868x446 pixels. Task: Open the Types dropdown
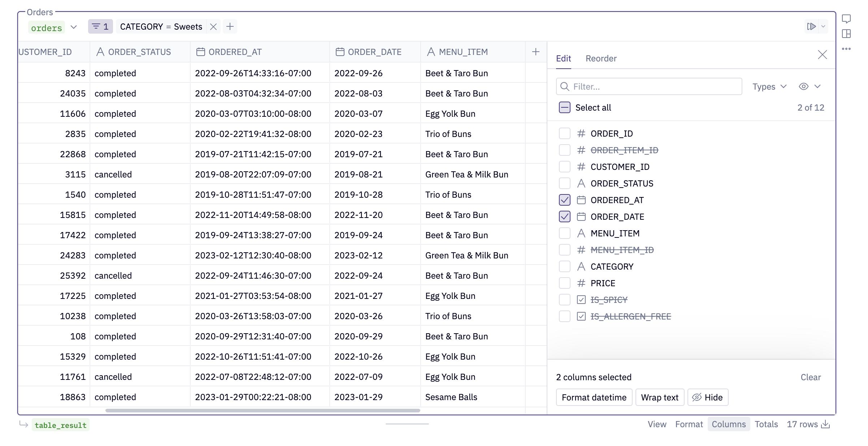click(x=769, y=87)
